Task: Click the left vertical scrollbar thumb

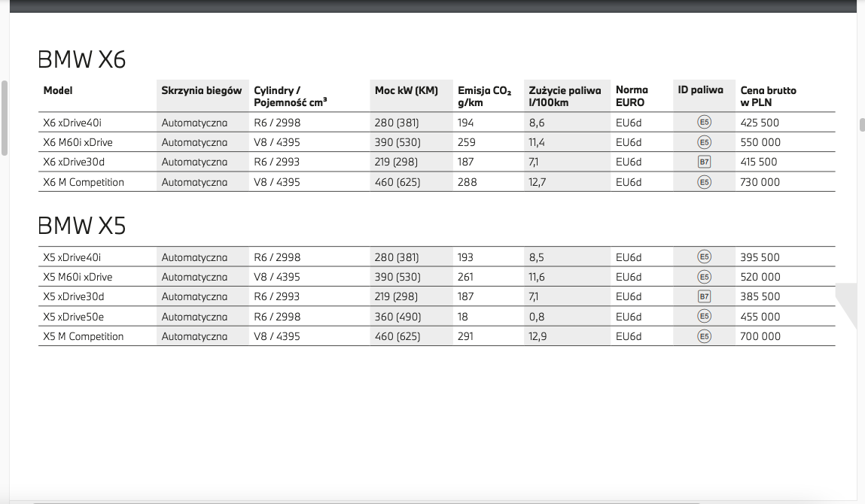Action: pos(5,118)
